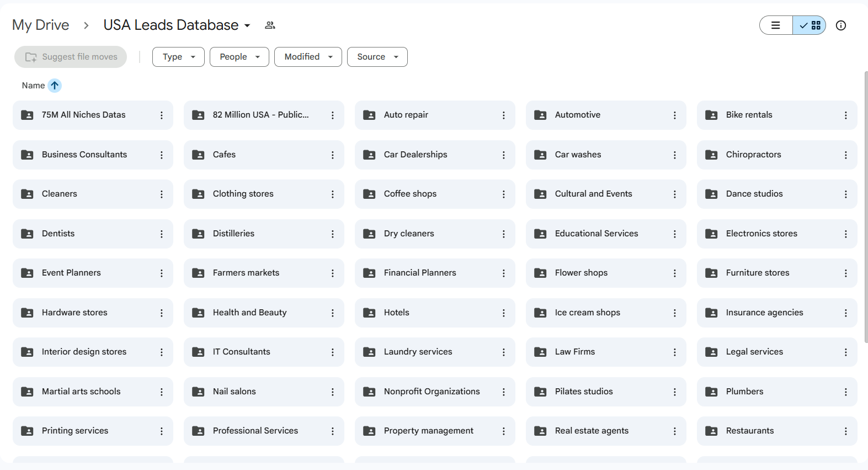868x470 pixels.
Task: Expand the Source filter dropdown
Action: [377, 57]
